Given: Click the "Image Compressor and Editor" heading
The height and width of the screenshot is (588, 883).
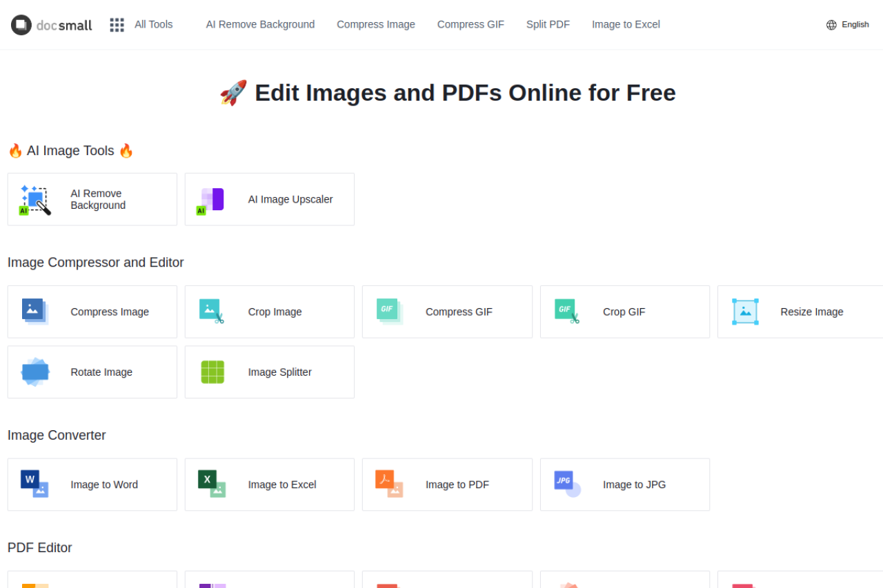Looking at the screenshot, I should tap(96, 263).
